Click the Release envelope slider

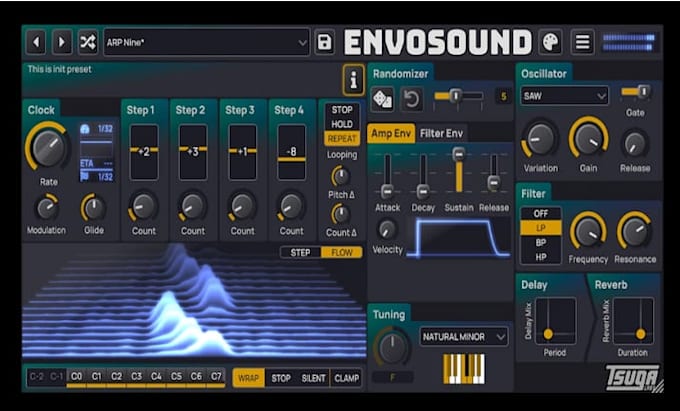pos(494,173)
